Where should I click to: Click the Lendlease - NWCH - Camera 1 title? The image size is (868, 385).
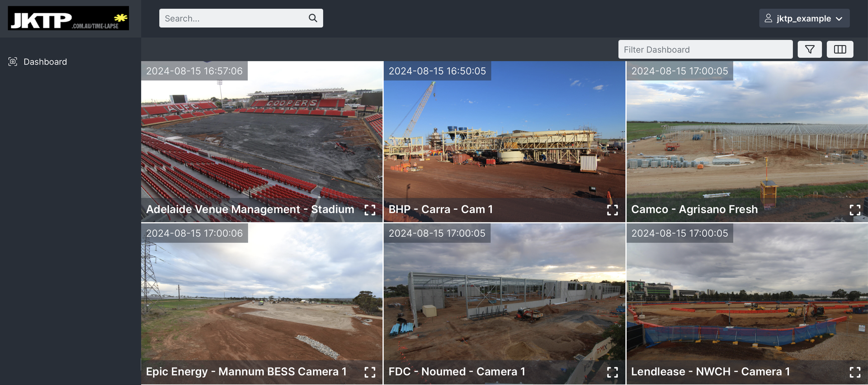coord(711,371)
